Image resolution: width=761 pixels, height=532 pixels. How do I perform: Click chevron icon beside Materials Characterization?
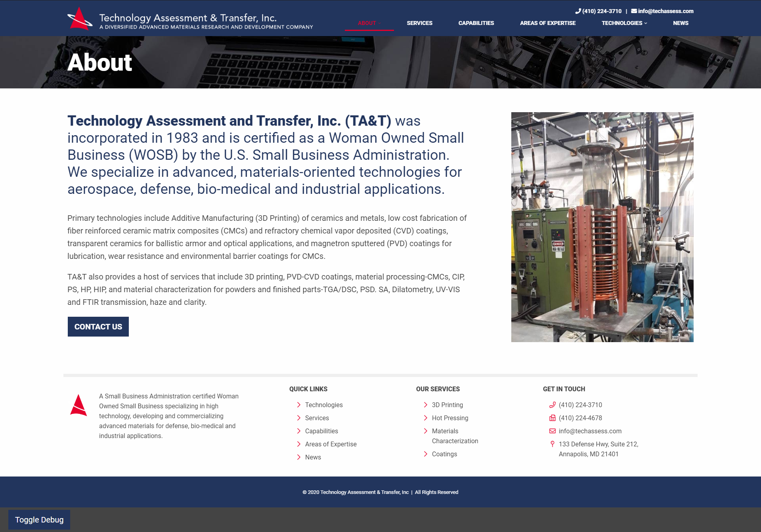426,431
